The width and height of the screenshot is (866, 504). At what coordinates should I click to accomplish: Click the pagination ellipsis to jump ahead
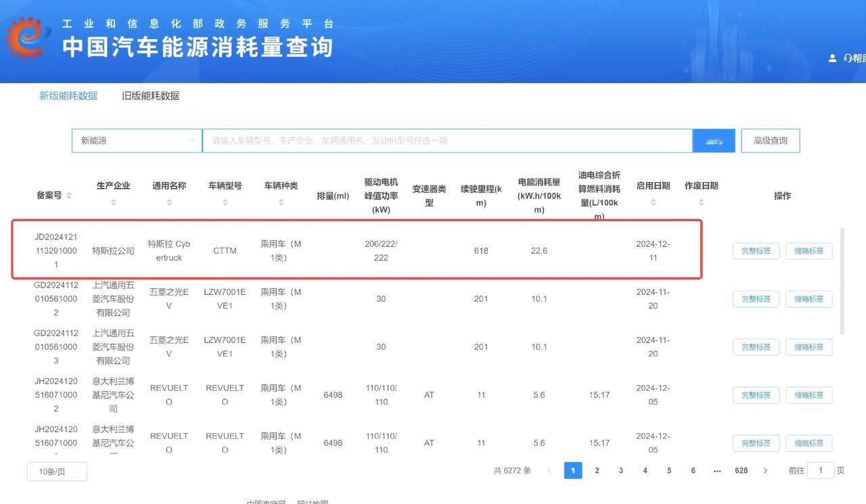point(717,471)
